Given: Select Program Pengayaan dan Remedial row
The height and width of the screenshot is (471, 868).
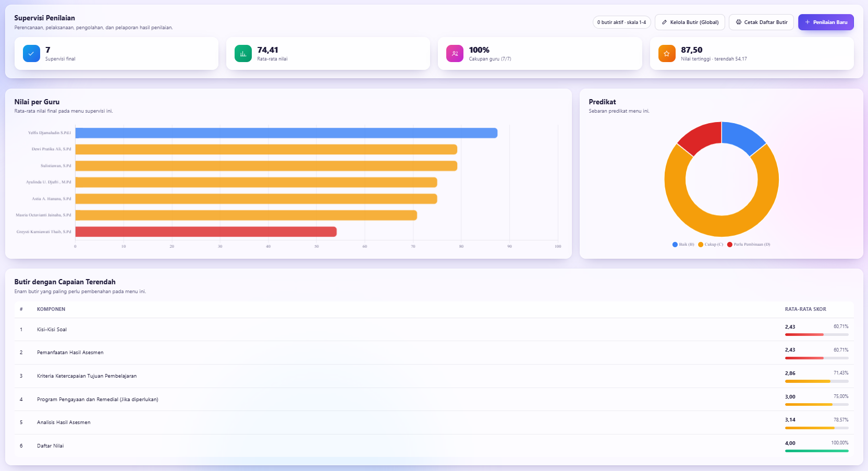Looking at the screenshot, I should [x=434, y=400].
